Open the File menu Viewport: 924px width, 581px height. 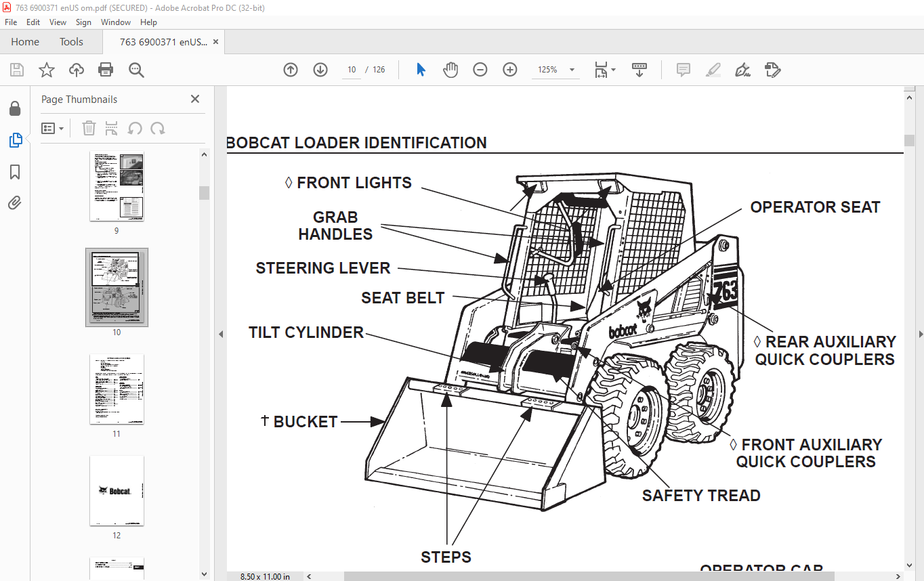tap(11, 22)
